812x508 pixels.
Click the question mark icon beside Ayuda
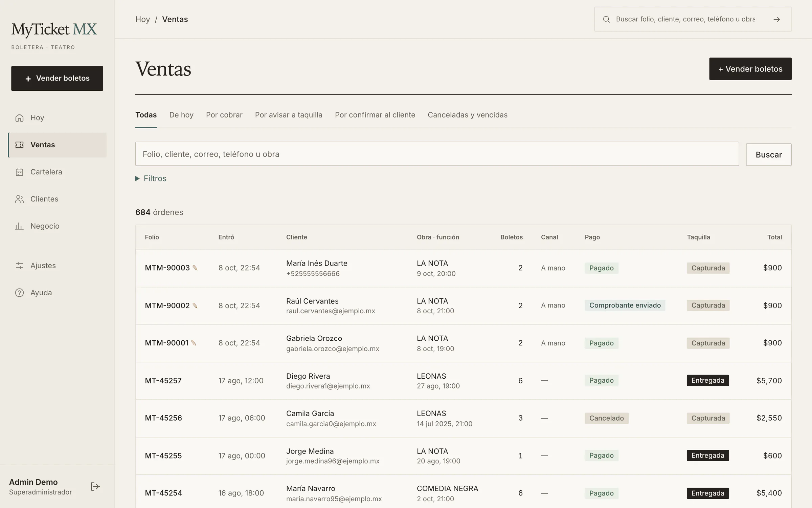coord(19,293)
